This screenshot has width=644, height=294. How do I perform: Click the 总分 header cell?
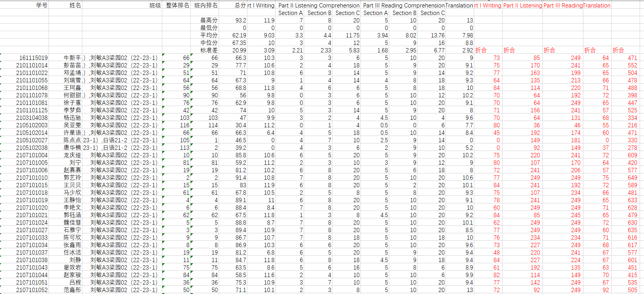pos(240,6)
